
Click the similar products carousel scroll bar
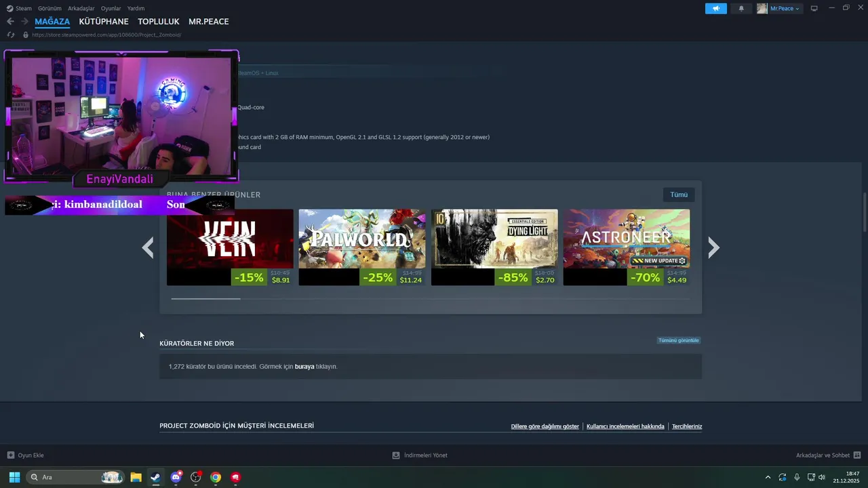click(x=205, y=298)
